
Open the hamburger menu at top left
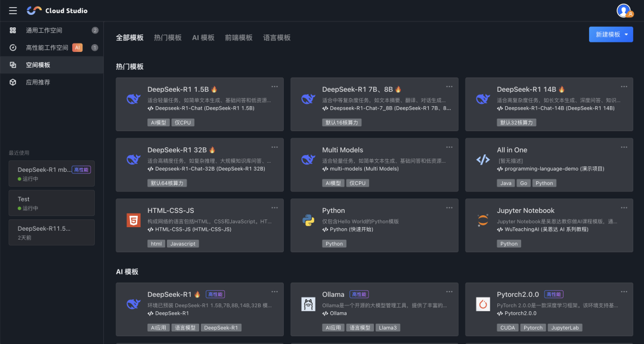tap(12, 10)
